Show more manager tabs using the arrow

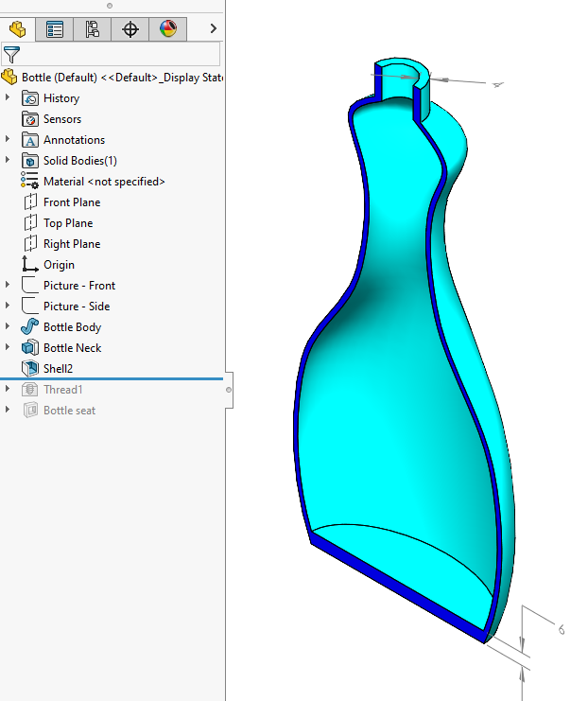(213, 29)
